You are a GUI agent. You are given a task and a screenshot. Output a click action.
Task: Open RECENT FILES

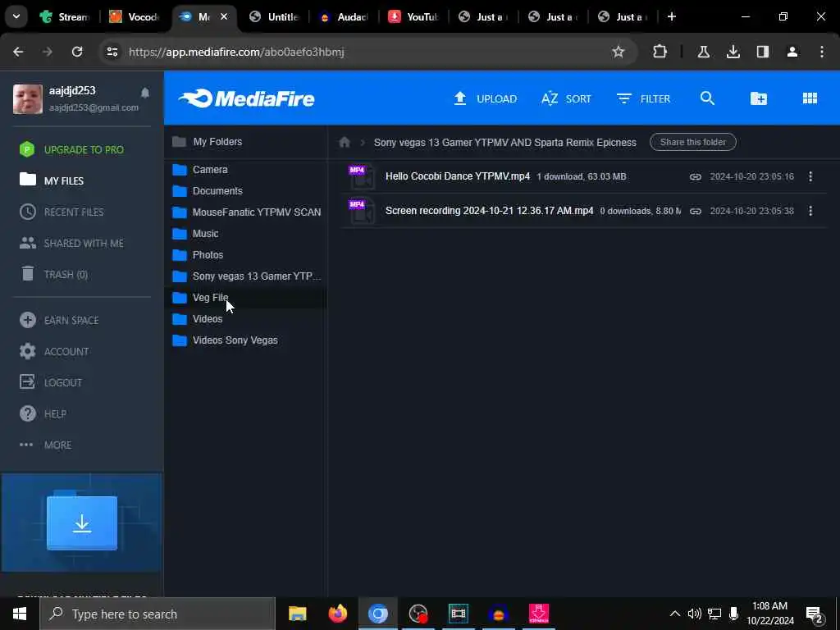(62, 212)
